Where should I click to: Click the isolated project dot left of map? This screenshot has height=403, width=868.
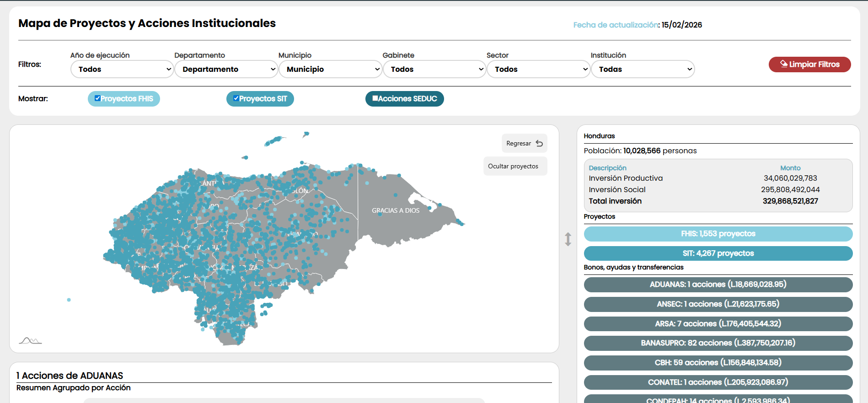point(69,300)
